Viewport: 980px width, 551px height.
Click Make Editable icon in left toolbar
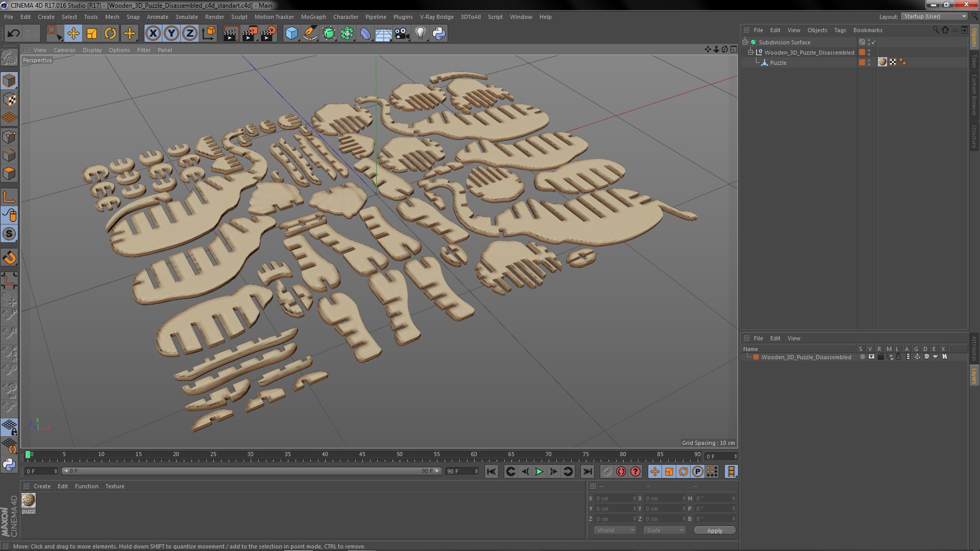coord(9,57)
